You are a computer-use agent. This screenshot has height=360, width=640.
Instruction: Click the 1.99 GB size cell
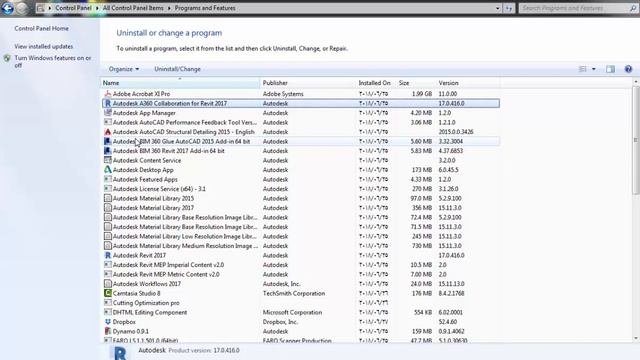[422, 94]
